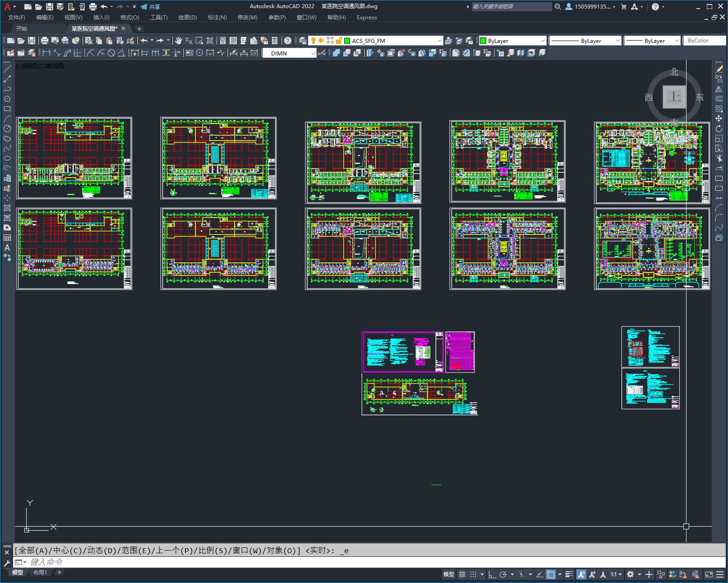The width and height of the screenshot is (728, 583).
Task: Toggle polar tracking in status bar
Action: point(503,574)
